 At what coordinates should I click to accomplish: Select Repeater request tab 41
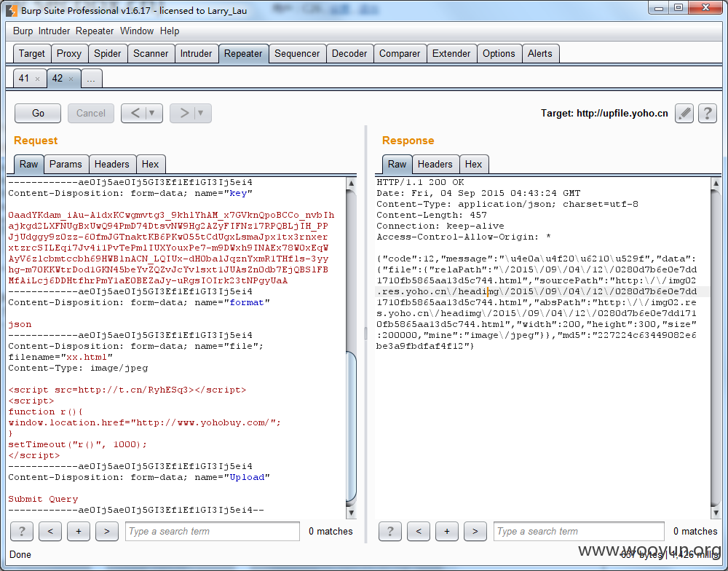tap(24, 79)
